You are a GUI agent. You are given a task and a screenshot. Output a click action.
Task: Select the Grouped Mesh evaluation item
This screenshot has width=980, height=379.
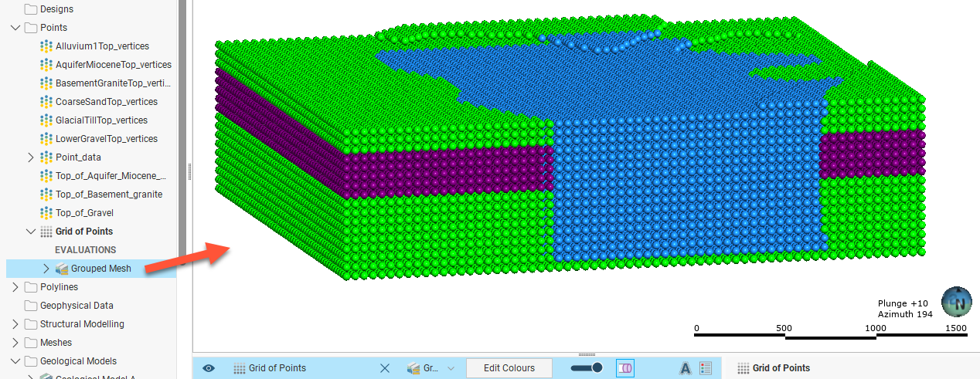coord(100,269)
